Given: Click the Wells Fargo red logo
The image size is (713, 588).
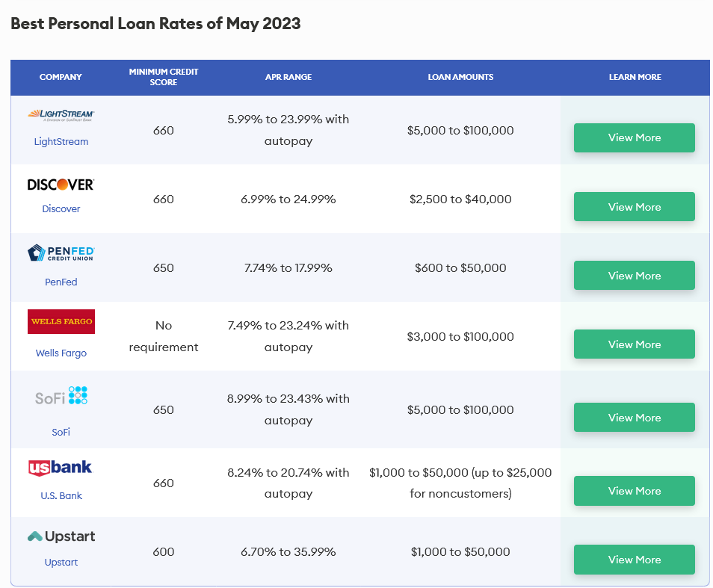Looking at the screenshot, I should pyautogui.click(x=61, y=322).
